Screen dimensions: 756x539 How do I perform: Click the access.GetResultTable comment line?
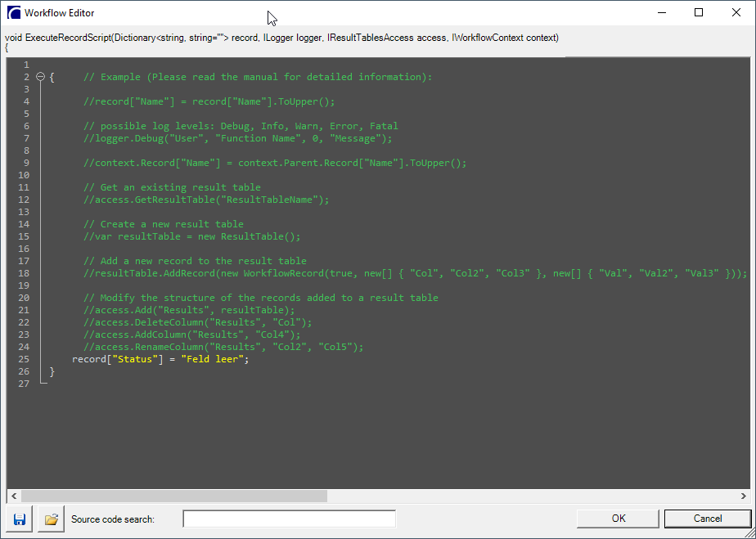tap(206, 200)
